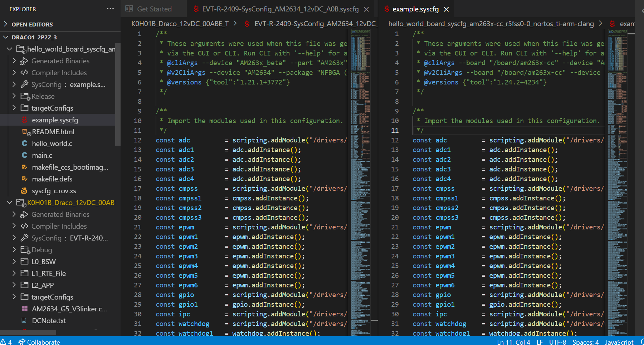This screenshot has height=345, width=644.
Task: Expand Generated Binaries under hello_world_board project
Action: pyautogui.click(x=14, y=61)
